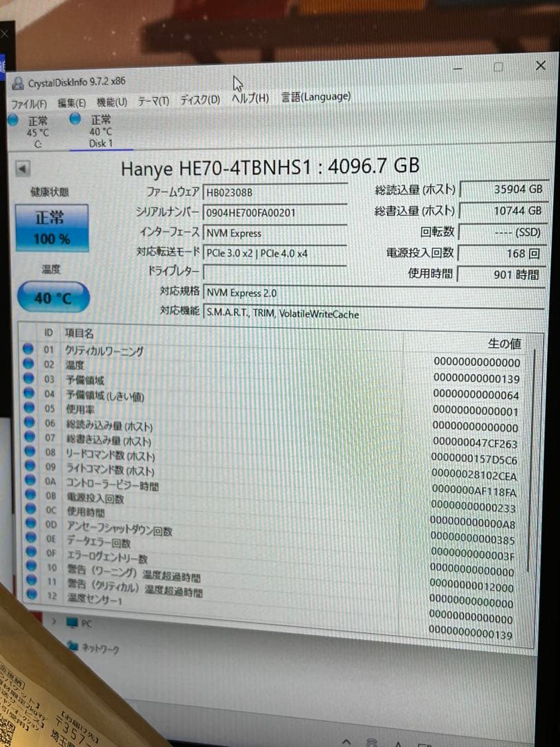
Task: Select the C: drive entry
Action: click(35, 131)
